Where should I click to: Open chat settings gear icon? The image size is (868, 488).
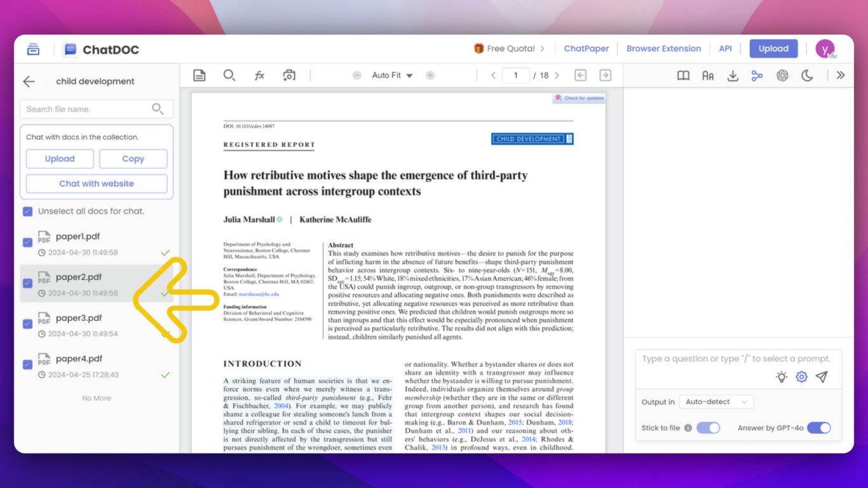[801, 377]
